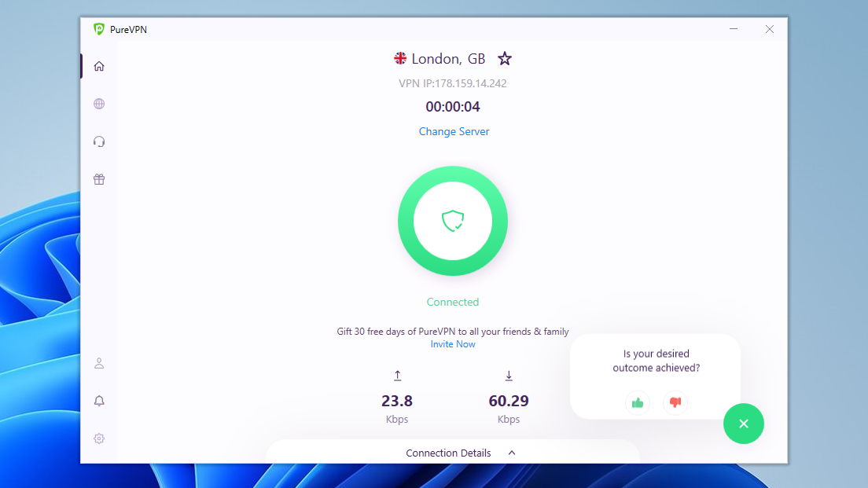Screen dimensions: 868x488
Task: Click the London, GB location name
Action: tap(448, 59)
